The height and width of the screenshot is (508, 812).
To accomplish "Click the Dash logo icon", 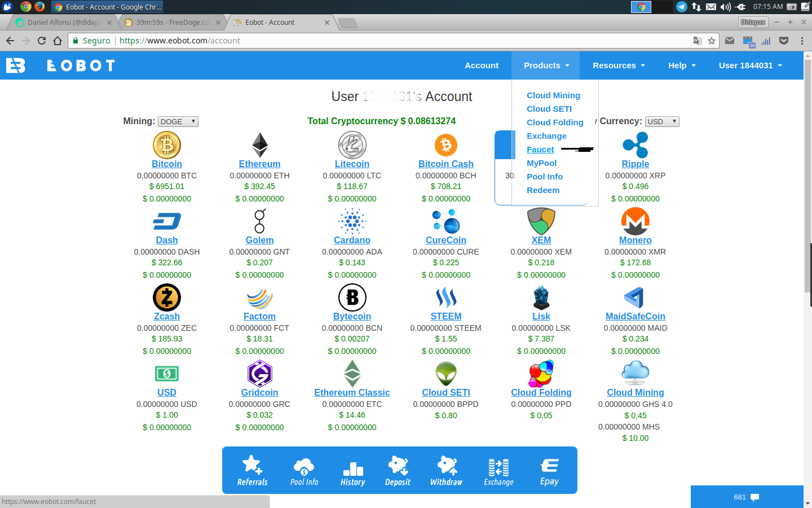I will [167, 221].
